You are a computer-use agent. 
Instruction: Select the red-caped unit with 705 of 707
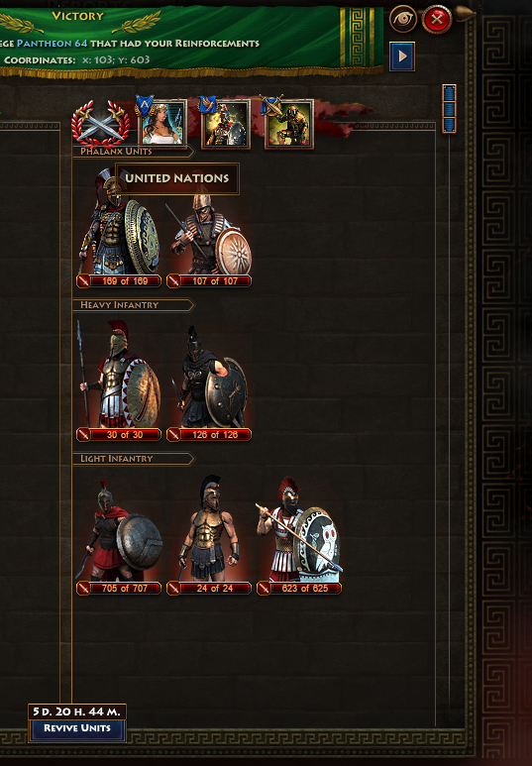119,536
